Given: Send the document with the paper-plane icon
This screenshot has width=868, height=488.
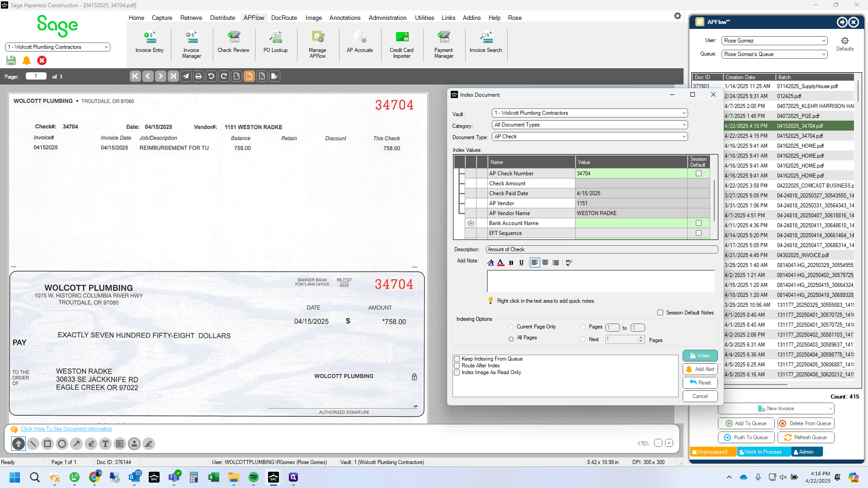Looking at the screenshot, I should [186, 76].
